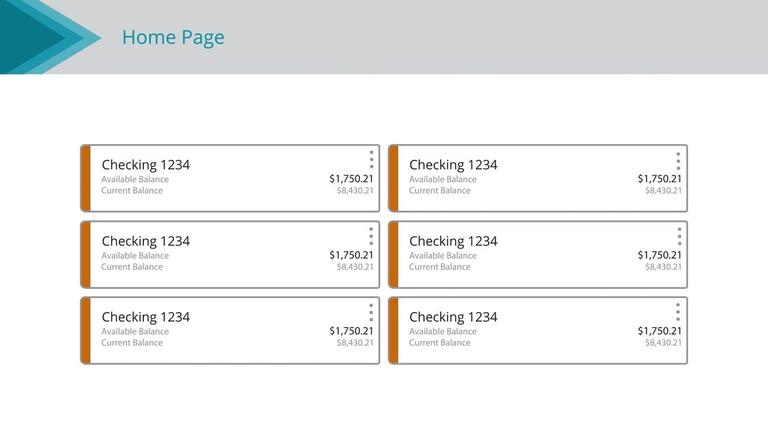The image size is (768, 432).
Task: Click the Home Page header title
Action: click(x=173, y=38)
